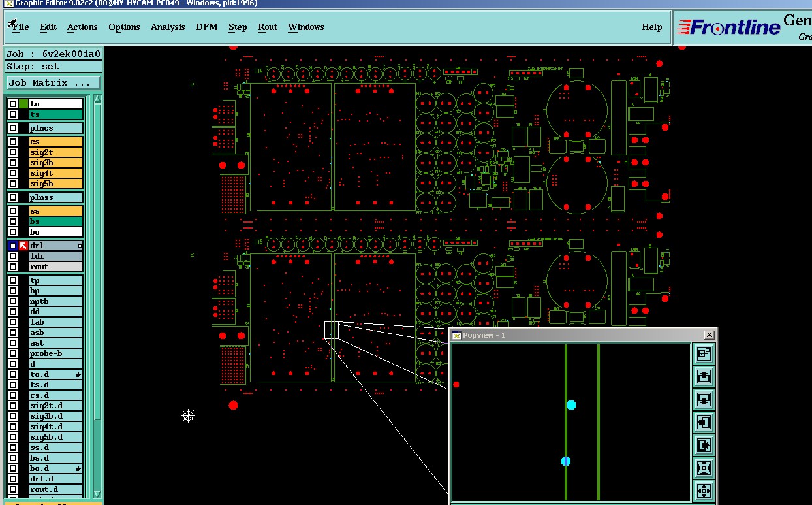Pan the Popview upward with the up arrow
This screenshot has height=505, width=812.
coord(704,377)
